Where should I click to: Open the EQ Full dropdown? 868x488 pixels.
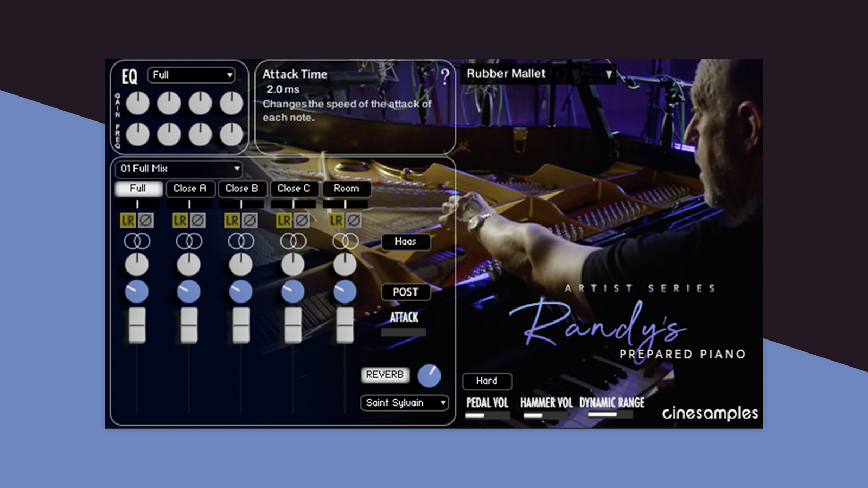191,75
